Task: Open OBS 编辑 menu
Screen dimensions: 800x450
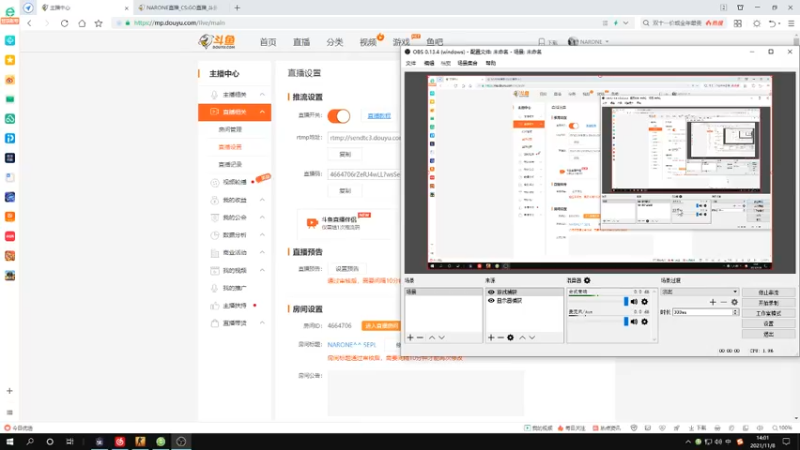Action: [x=429, y=63]
